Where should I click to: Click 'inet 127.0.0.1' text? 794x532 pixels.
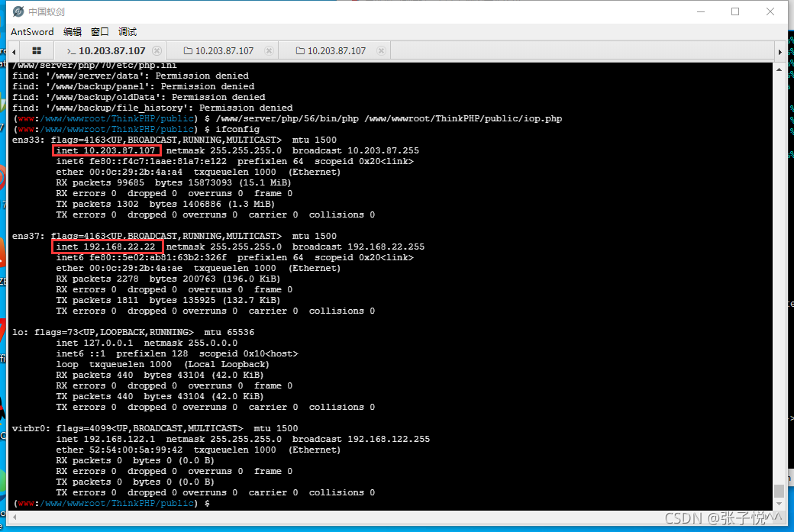pos(94,343)
